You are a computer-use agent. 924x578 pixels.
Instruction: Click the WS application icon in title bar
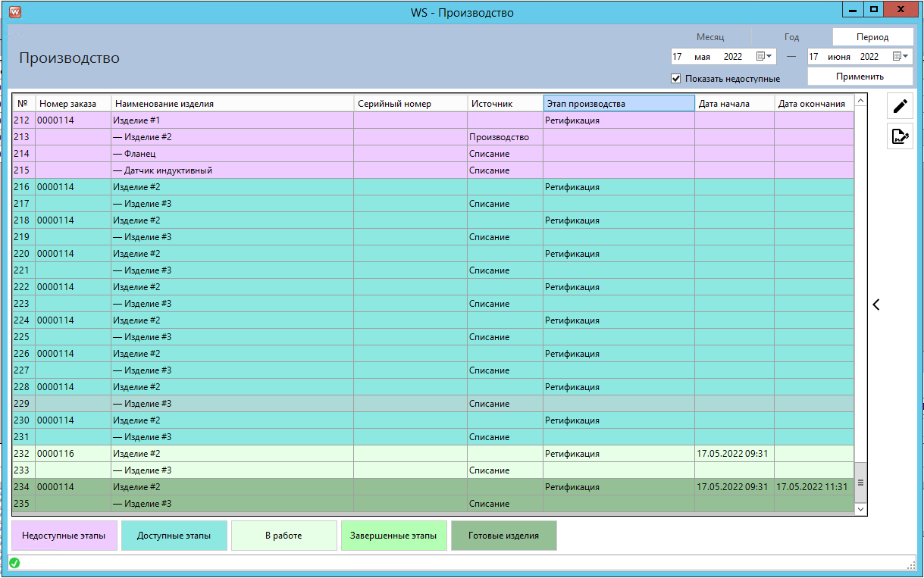pos(15,12)
